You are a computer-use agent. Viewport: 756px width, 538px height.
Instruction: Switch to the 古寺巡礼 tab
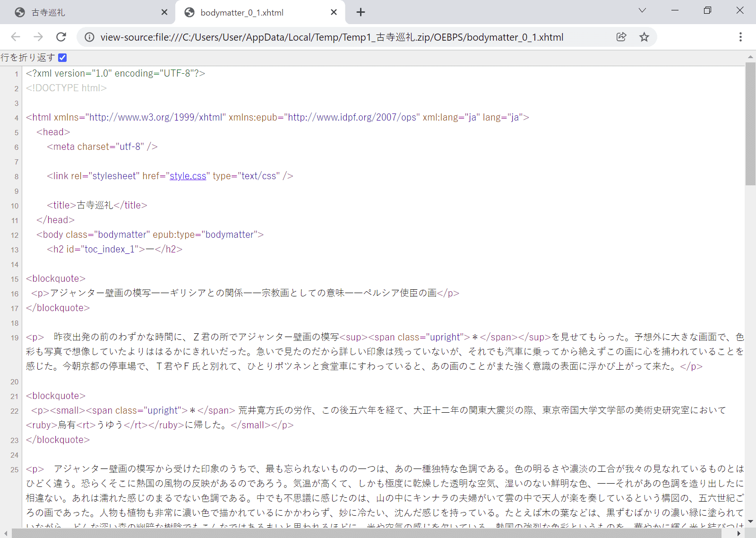click(x=87, y=12)
